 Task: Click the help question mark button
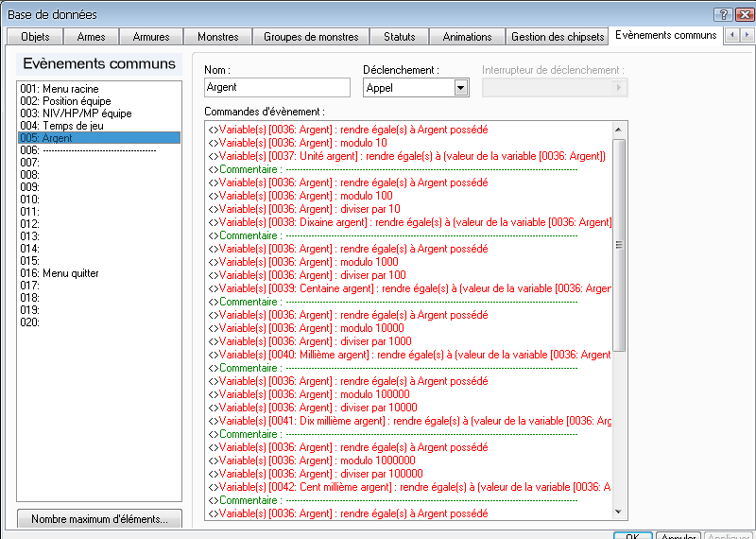point(723,15)
